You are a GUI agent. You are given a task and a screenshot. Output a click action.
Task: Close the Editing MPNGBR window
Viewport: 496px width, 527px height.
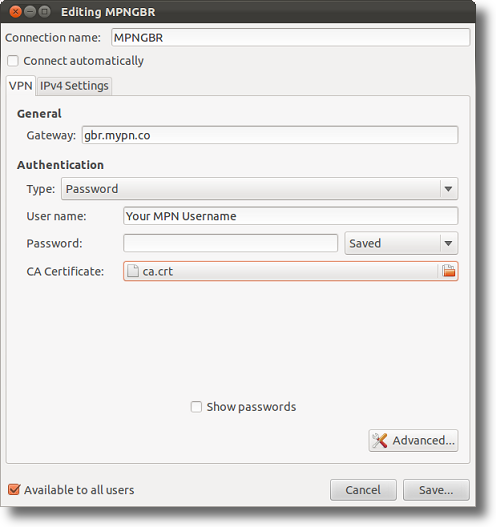click(x=15, y=12)
